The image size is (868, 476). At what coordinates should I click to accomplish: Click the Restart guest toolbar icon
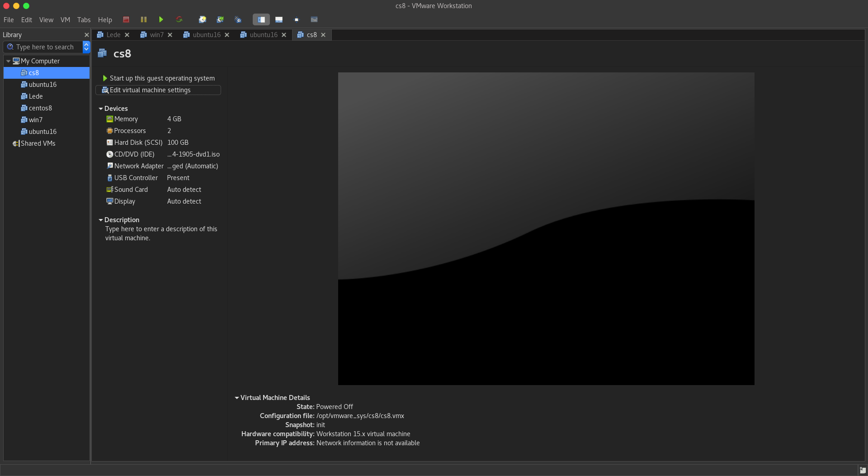click(x=179, y=19)
